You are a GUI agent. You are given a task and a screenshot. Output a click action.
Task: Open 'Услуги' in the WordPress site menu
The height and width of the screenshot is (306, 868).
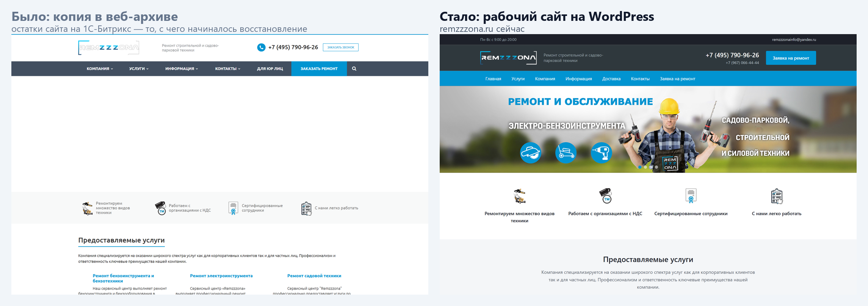pos(518,79)
